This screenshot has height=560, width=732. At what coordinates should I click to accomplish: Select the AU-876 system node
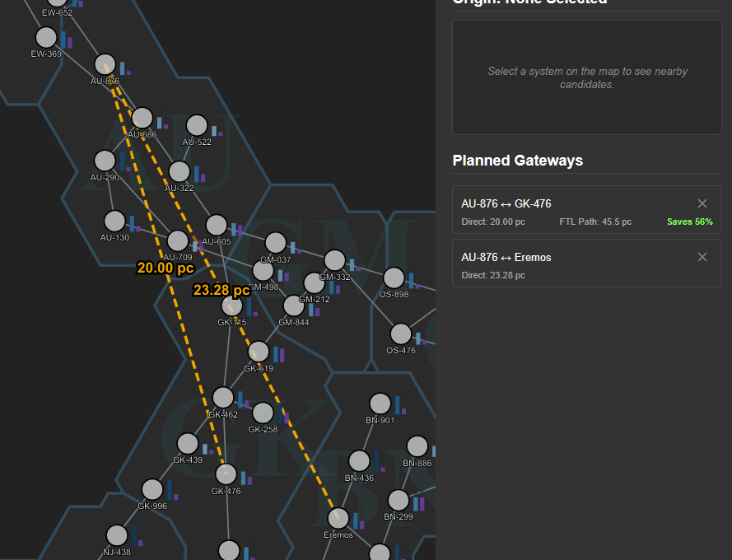[x=105, y=64]
